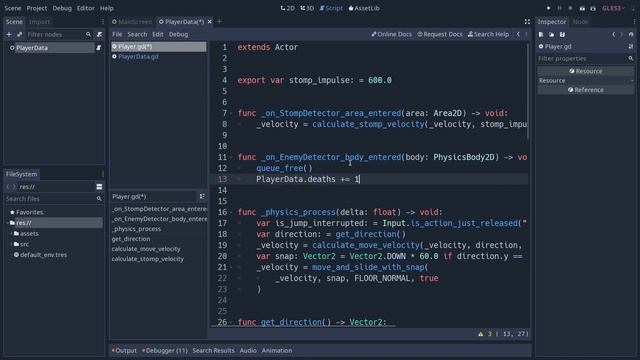This screenshot has width=640, height=360.
Task: Open Inspector dock options menu
Action: (x=635, y=22)
